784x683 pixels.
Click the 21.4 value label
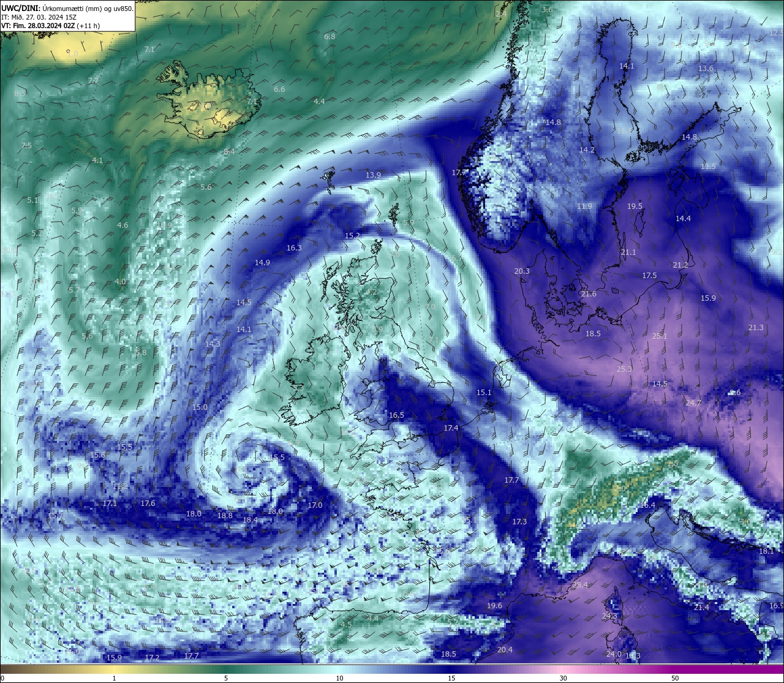click(x=701, y=607)
